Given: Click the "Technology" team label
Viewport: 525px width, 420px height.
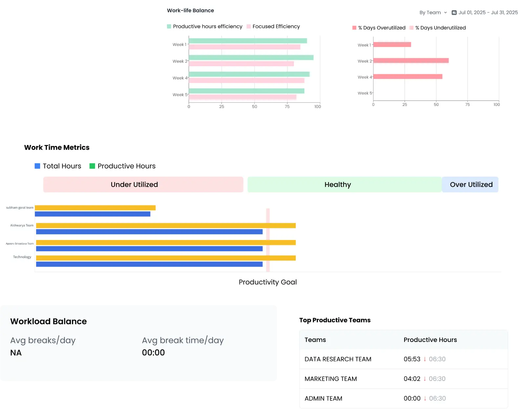Looking at the screenshot, I should 22,257.
